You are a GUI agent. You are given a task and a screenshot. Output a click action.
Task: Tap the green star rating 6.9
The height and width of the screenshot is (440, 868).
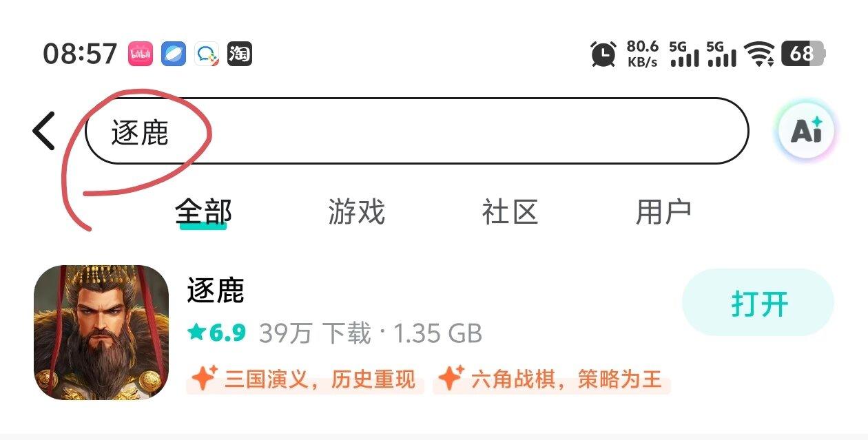(x=216, y=333)
